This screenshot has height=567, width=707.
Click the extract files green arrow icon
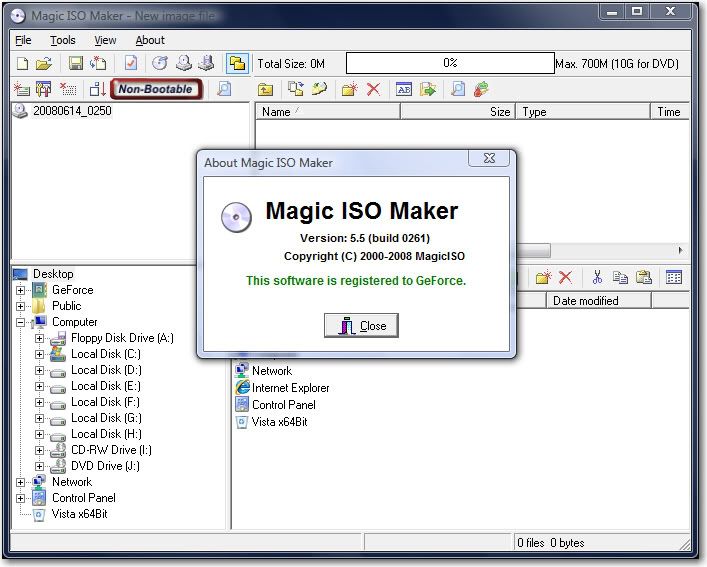click(427, 89)
